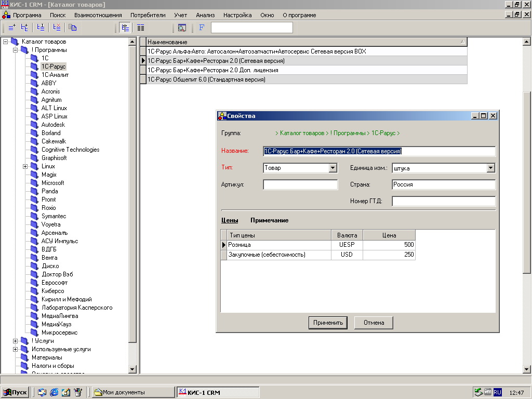Click the Закупочные (себестоимость) cell
This screenshot has width=532, height=399.
coord(279,255)
